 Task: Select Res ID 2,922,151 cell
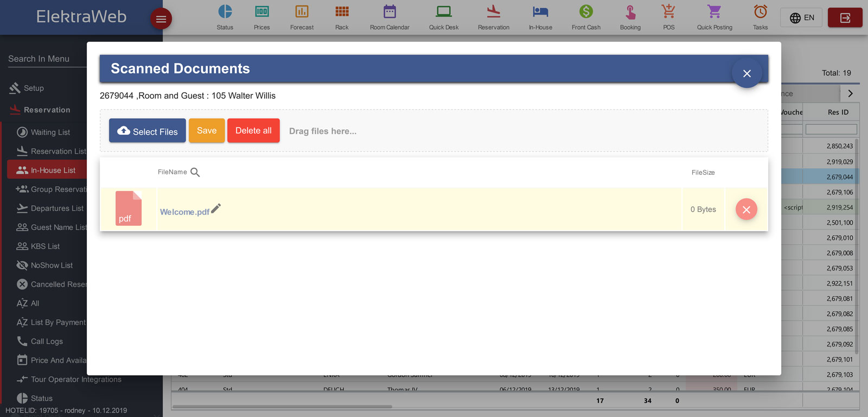pyautogui.click(x=831, y=283)
